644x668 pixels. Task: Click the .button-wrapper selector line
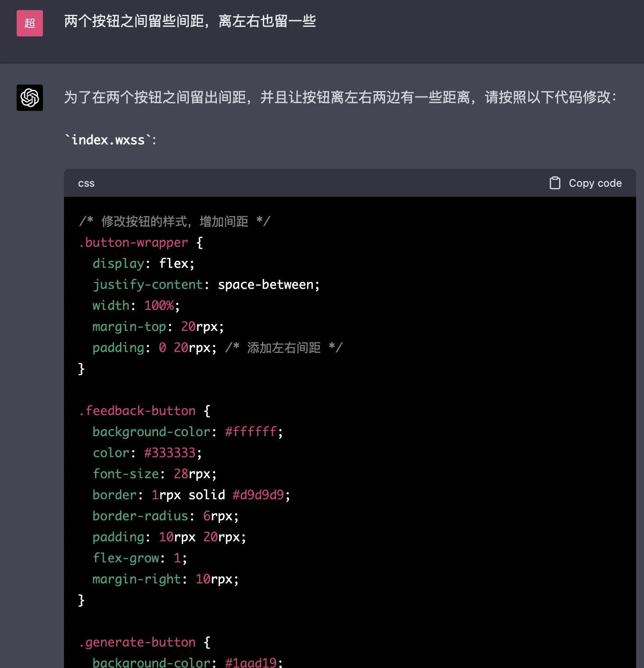coord(141,242)
